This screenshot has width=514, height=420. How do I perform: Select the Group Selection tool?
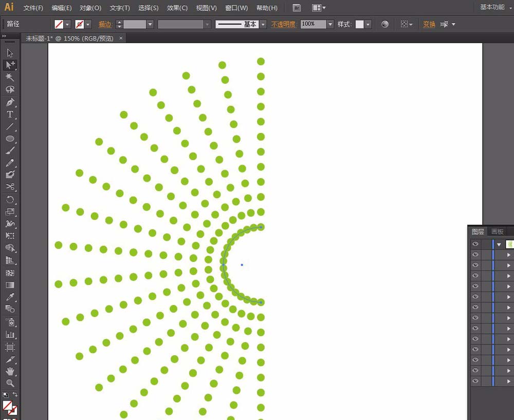(x=10, y=65)
